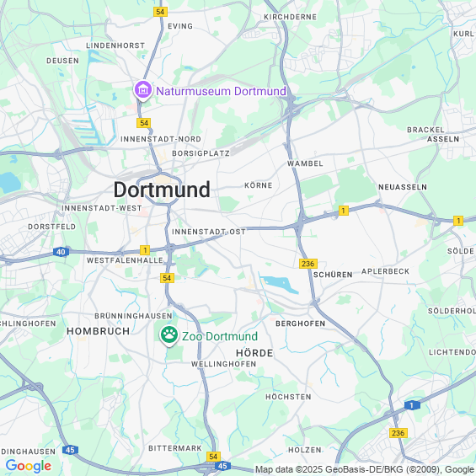Click the blue A45 shield near Dinghausen
The height and width of the screenshot is (476, 476).
[x=71, y=450]
